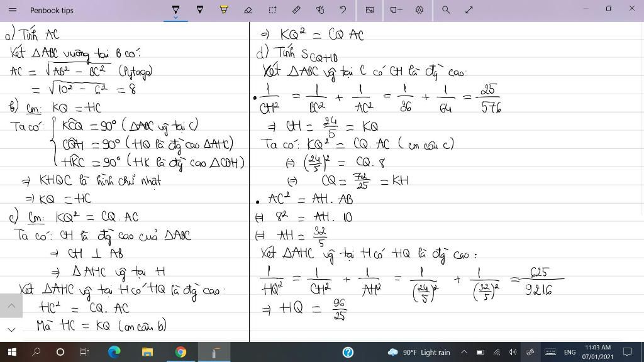Open the Windows Start menu
This screenshot has height=362, width=644.
point(12,352)
